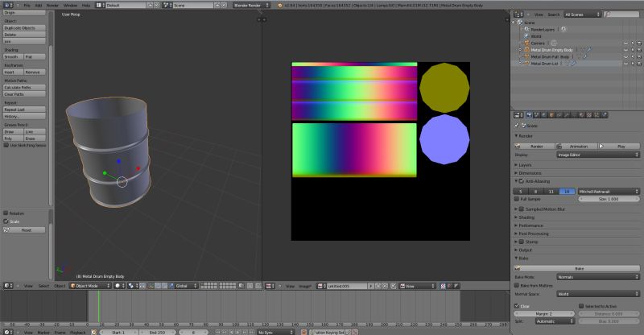Toggle Bake from Multires checkbox

tap(517, 285)
